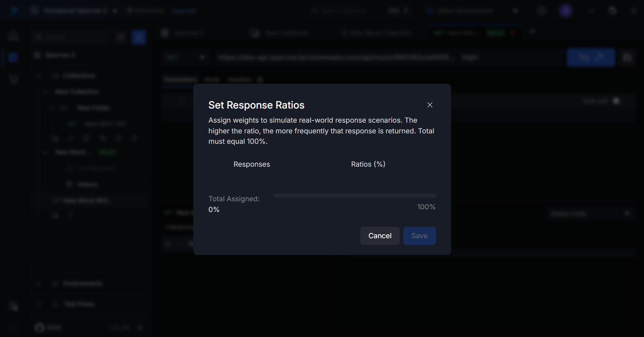Click the Total Assigned progress bar
The image size is (644, 337).
pos(354,196)
